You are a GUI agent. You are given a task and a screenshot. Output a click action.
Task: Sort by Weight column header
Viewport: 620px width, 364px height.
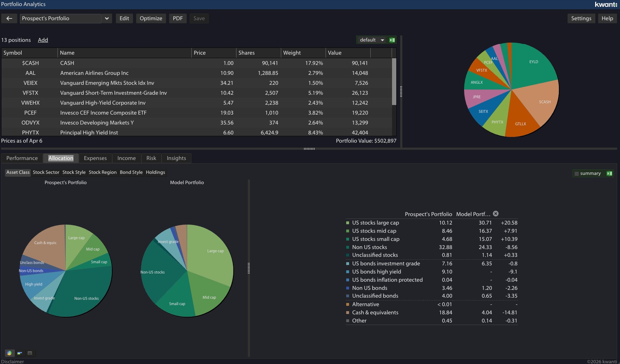[x=304, y=53]
